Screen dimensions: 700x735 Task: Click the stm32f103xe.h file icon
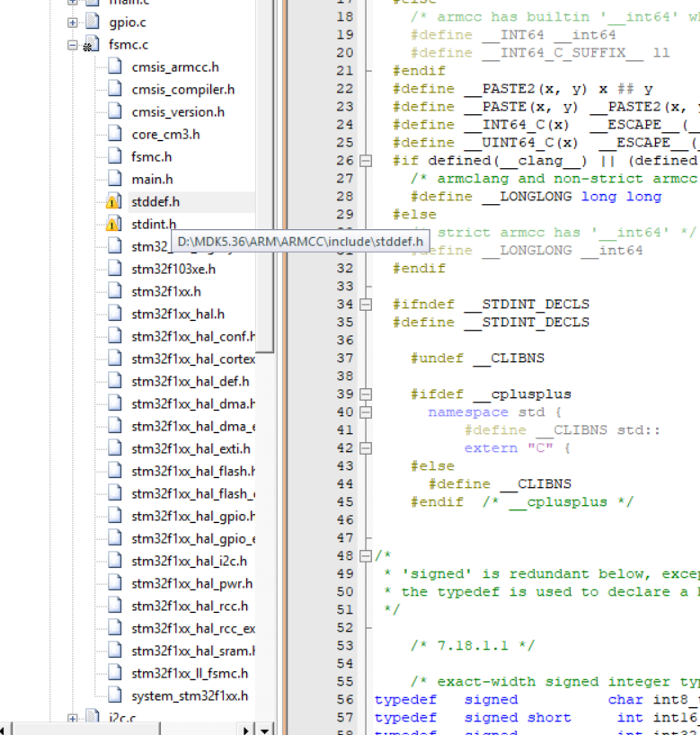(115, 269)
